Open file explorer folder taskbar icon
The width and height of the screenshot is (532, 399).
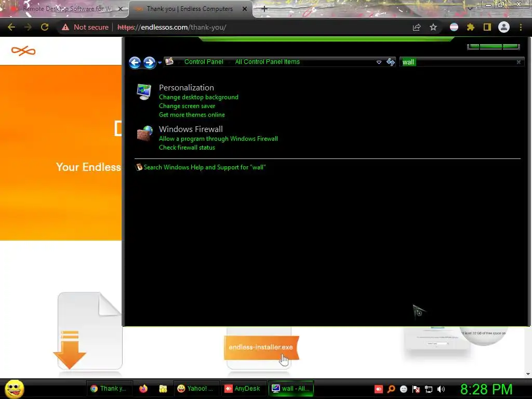[163, 389]
